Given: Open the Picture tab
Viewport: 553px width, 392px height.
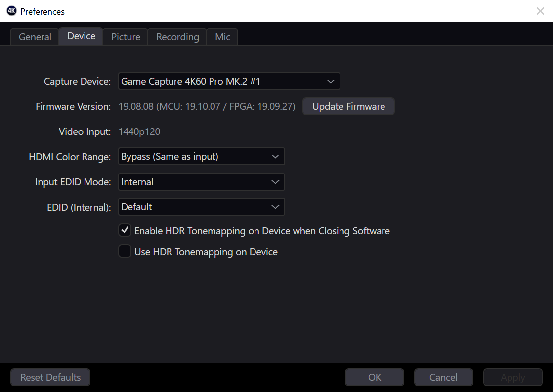Looking at the screenshot, I should [x=126, y=37].
